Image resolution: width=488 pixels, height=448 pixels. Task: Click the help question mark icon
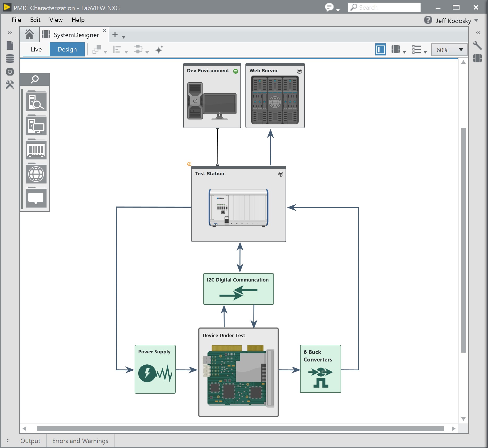428,20
